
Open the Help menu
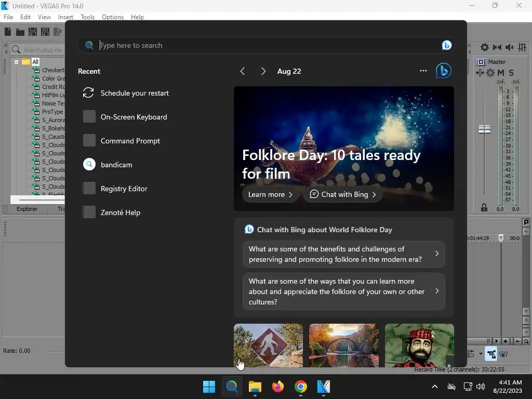click(x=137, y=17)
